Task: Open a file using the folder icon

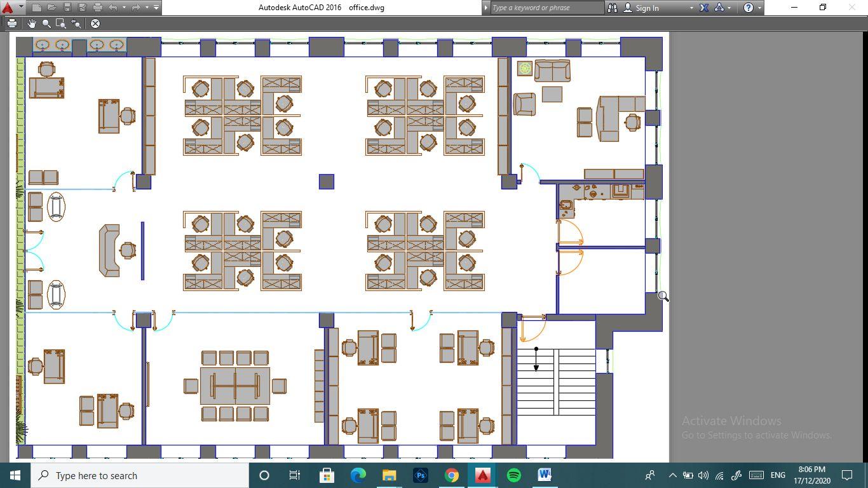Action: coord(51,8)
